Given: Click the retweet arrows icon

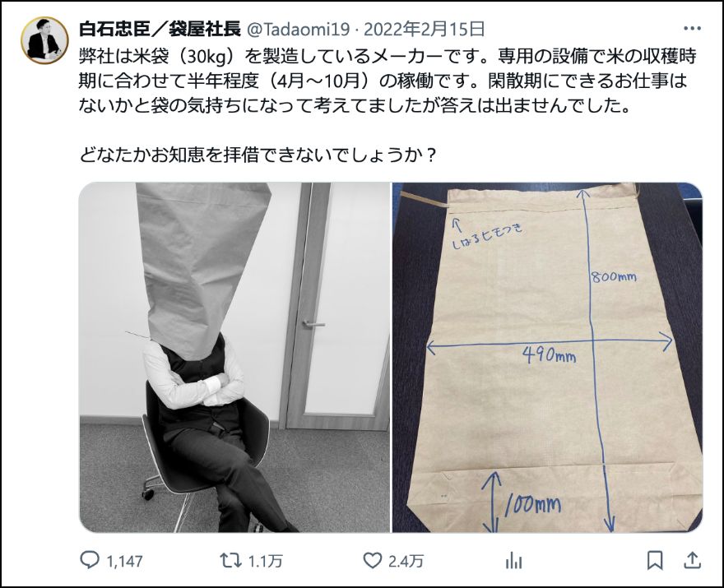Looking at the screenshot, I should click(x=230, y=561).
